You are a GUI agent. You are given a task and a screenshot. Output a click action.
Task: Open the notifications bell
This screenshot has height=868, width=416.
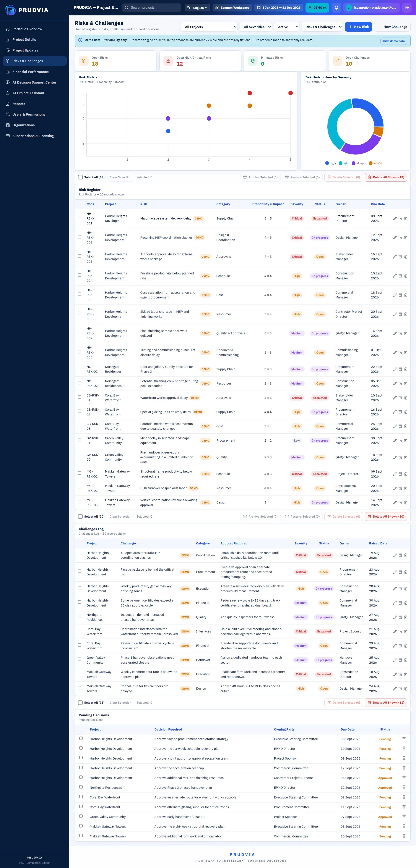click(336, 7)
